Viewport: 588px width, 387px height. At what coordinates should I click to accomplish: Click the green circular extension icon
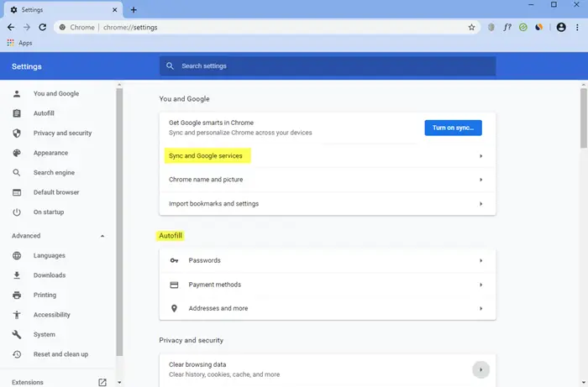pyautogui.click(x=522, y=28)
